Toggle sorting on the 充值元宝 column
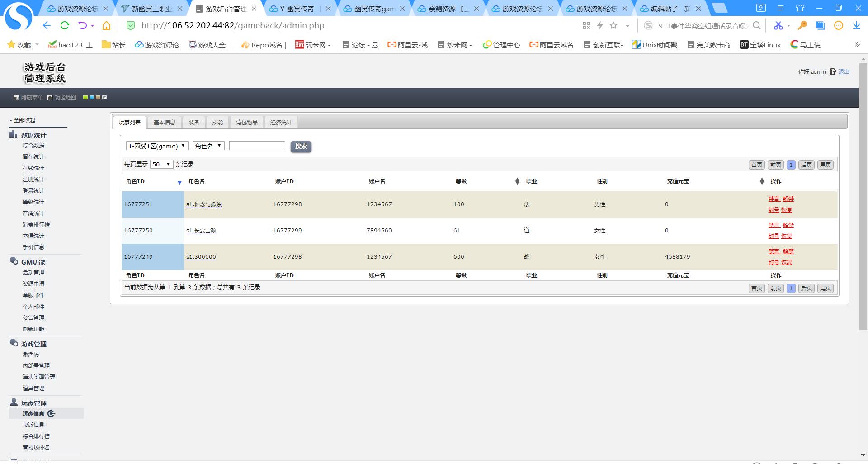Image resolution: width=868 pixels, height=464 pixels. pos(761,181)
